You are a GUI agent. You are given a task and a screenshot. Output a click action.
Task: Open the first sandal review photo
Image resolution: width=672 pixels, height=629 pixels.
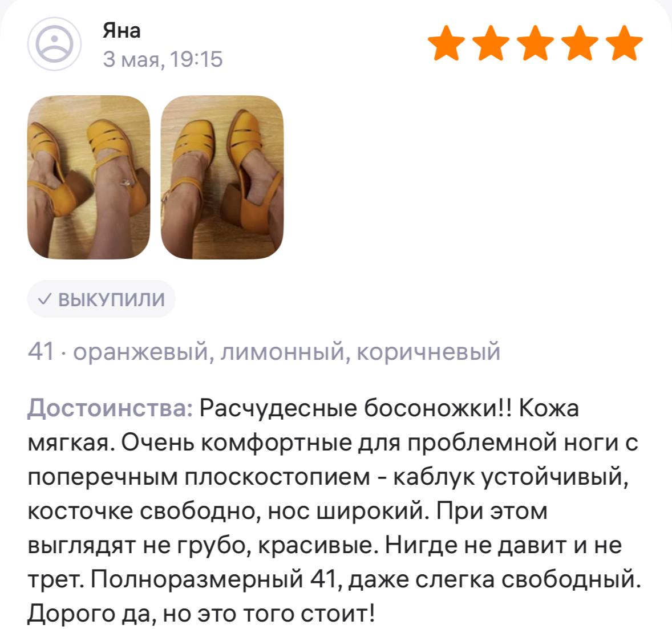coord(89,177)
